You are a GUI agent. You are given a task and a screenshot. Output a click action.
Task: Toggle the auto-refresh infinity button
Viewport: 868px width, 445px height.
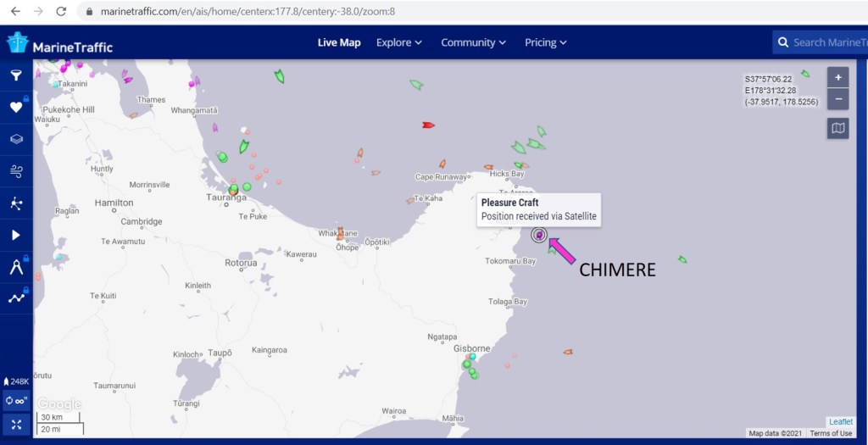click(16, 401)
